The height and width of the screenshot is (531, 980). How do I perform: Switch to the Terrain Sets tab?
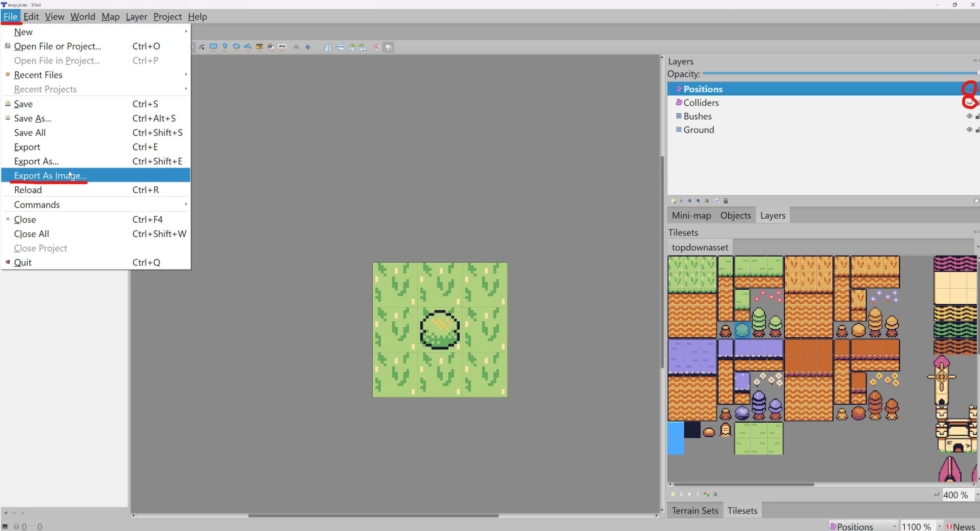(x=695, y=510)
